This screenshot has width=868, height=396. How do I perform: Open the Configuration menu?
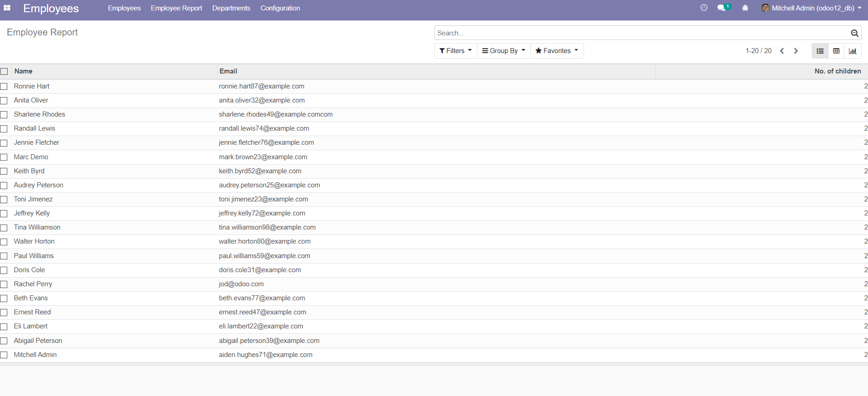click(x=280, y=8)
